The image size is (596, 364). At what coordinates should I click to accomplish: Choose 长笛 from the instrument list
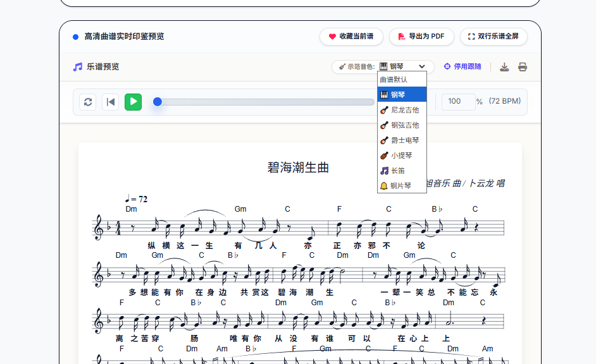402,171
